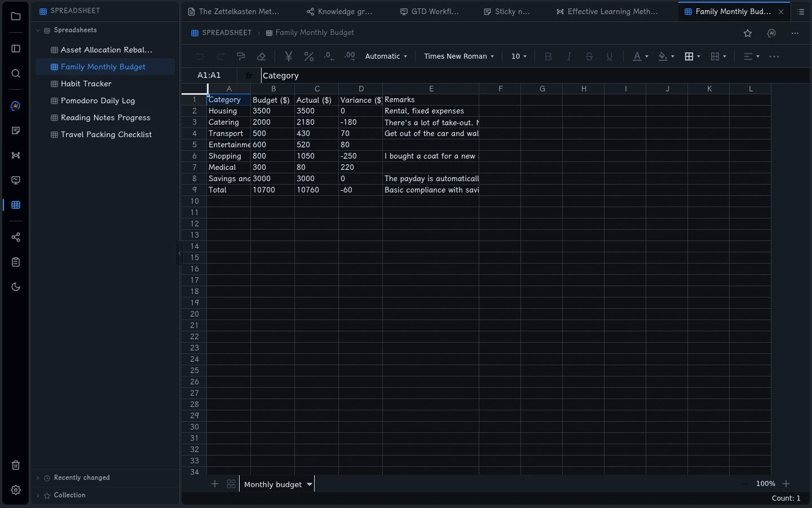Open the whiteboard presentation icon in left rail
The height and width of the screenshot is (508, 812).
click(x=16, y=181)
